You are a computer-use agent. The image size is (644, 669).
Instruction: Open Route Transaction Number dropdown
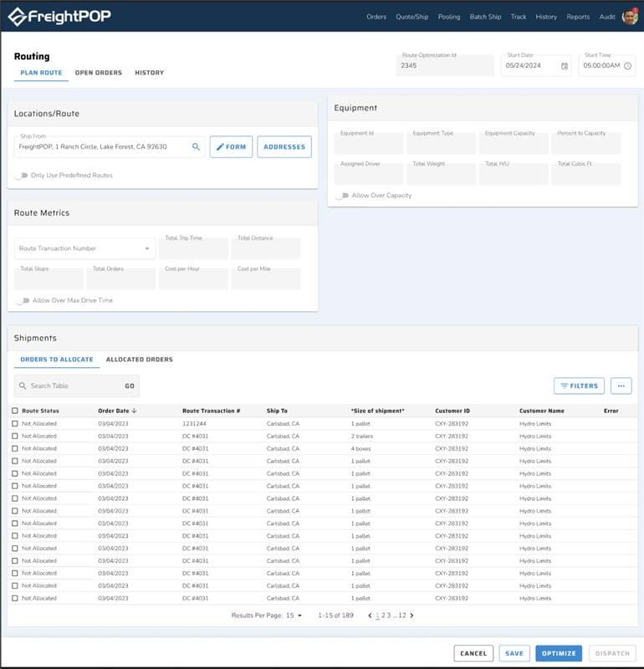(x=84, y=248)
